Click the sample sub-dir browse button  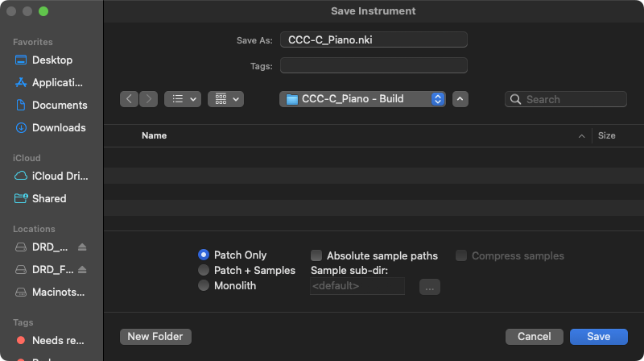[430, 286]
